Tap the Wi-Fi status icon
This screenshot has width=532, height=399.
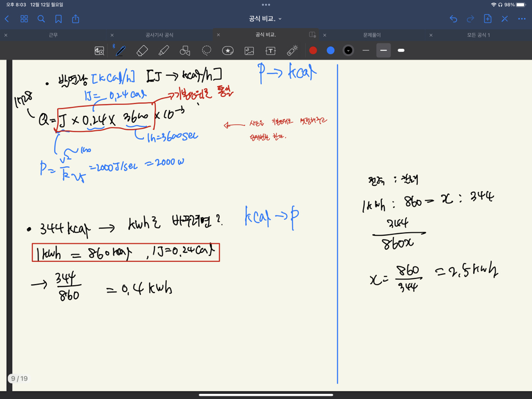pyautogui.click(x=494, y=5)
